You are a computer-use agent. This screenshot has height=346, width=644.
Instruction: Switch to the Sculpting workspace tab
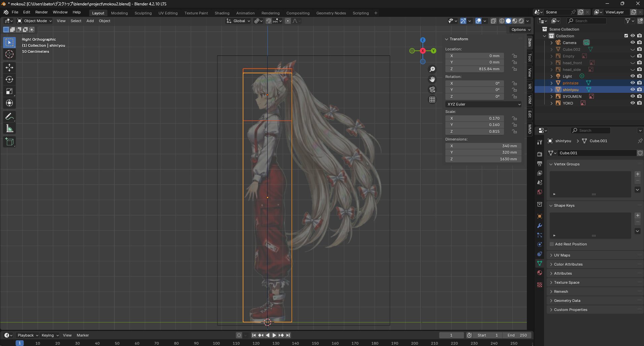tap(143, 13)
